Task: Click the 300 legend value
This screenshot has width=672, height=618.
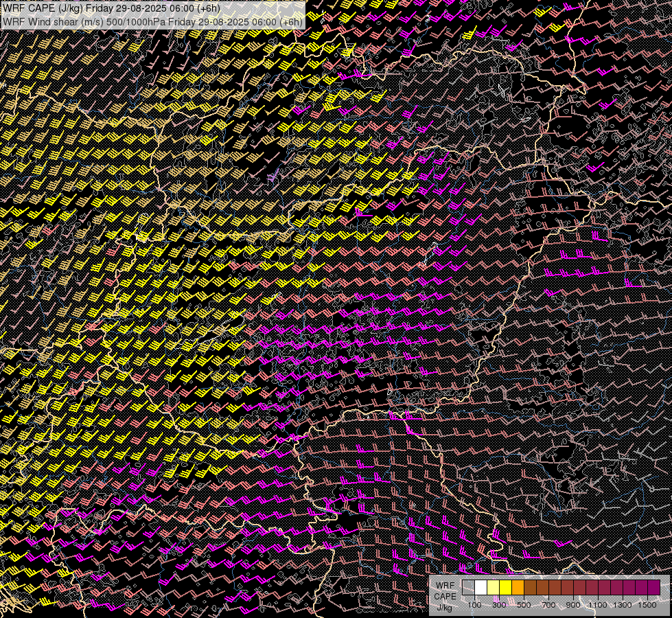Action: [x=499, y=605]
